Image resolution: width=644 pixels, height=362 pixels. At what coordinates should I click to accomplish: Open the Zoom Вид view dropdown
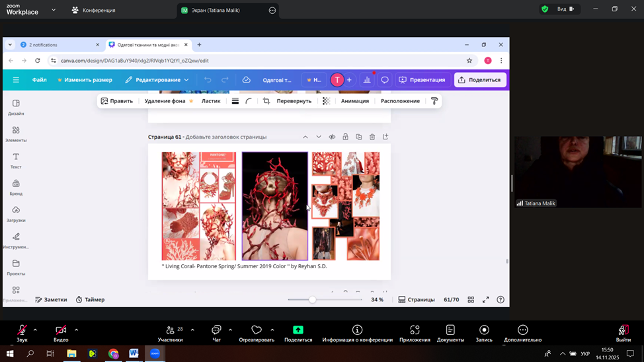point(566,9)
